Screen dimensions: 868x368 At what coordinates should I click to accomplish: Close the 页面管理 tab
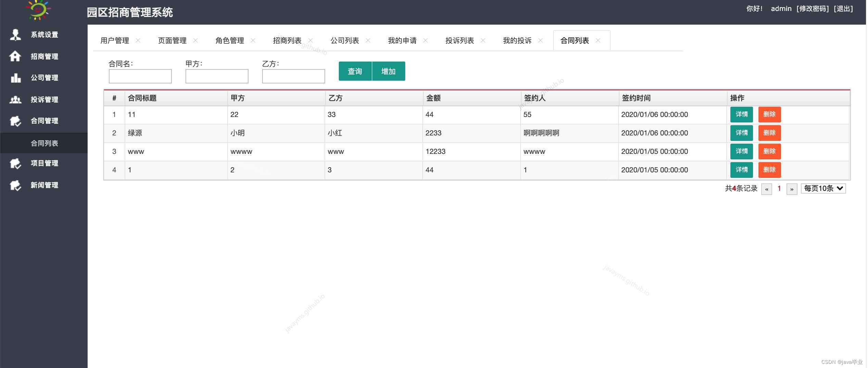coord(195,40)
